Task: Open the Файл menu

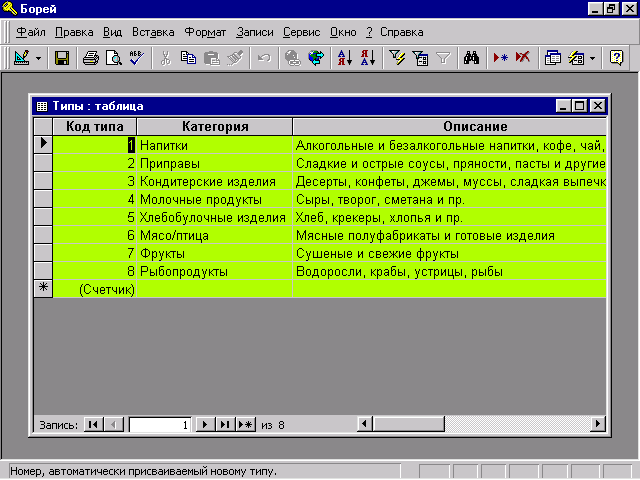Action: (31, 32)
